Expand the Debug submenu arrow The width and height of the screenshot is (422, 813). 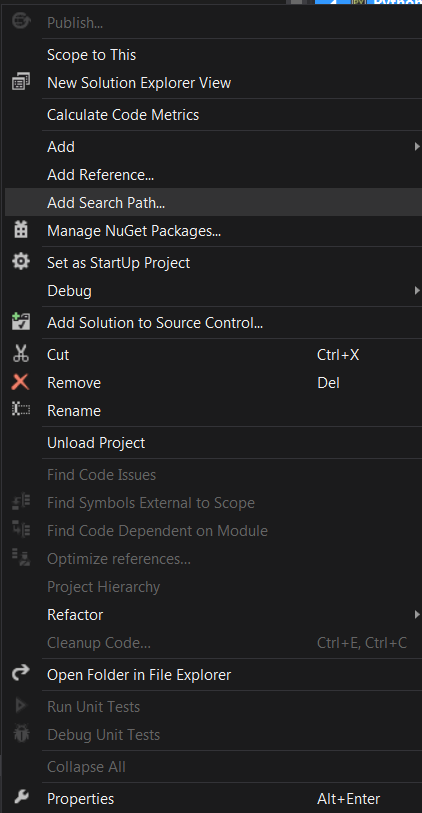417,290
